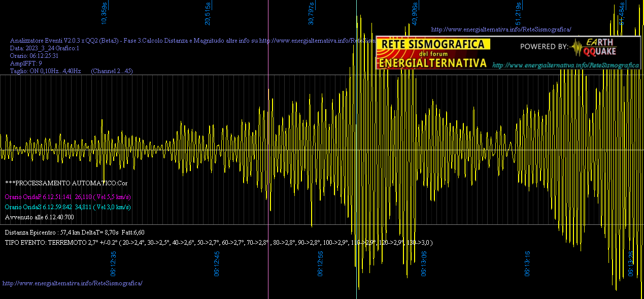Select the 'Orario OndaS 6.12.59:842' text
Viewport: 644px width, 299px height.
[38, 207]
